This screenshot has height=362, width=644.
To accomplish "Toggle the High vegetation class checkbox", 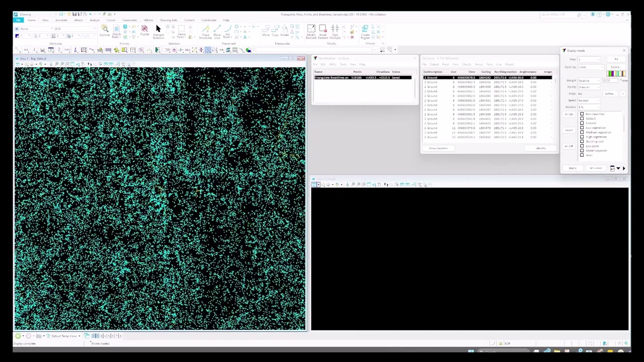I will 582,137.
